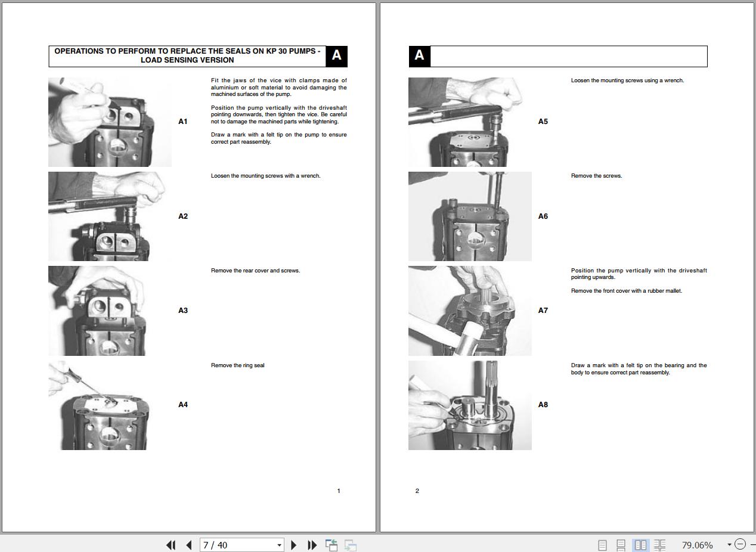Click the zoom out minus button

click(x=740, y=544)
